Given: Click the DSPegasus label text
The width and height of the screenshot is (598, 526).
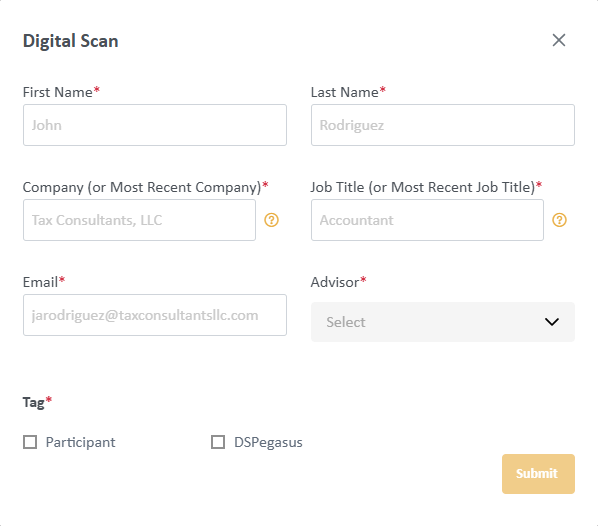Looking at the screenshot, I should pyautogui.click(x=268, y=442).
